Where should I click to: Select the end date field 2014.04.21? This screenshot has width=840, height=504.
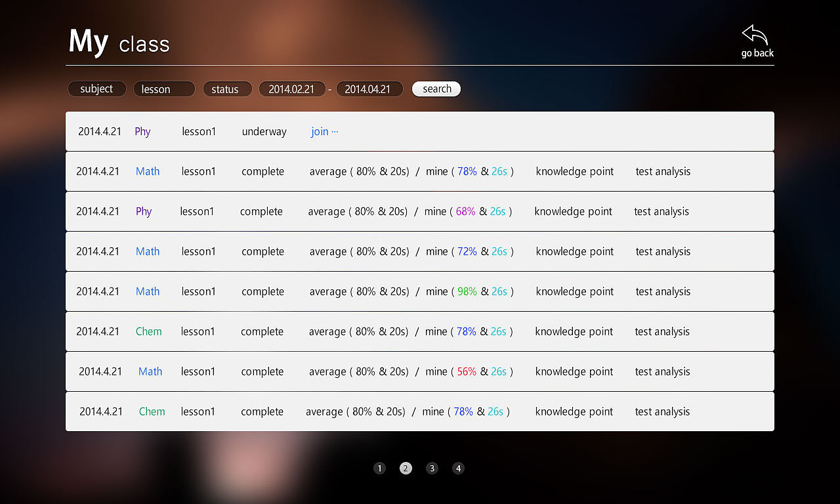369,89
